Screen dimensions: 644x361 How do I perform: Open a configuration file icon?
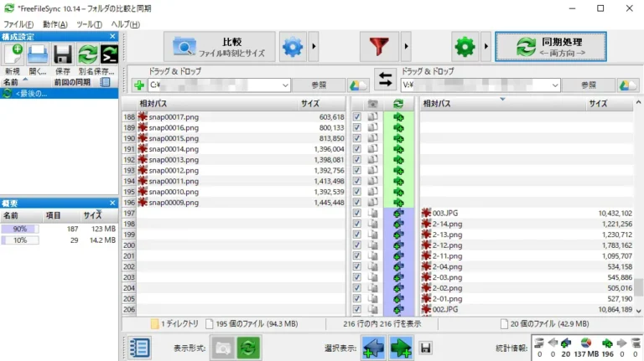tap(38, 54)
